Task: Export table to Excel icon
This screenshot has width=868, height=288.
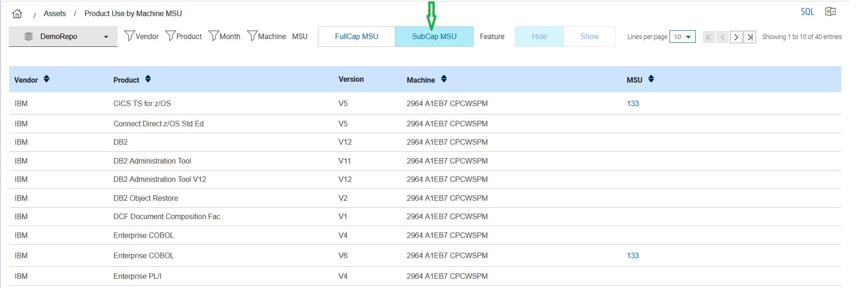Action: (830, 12)
